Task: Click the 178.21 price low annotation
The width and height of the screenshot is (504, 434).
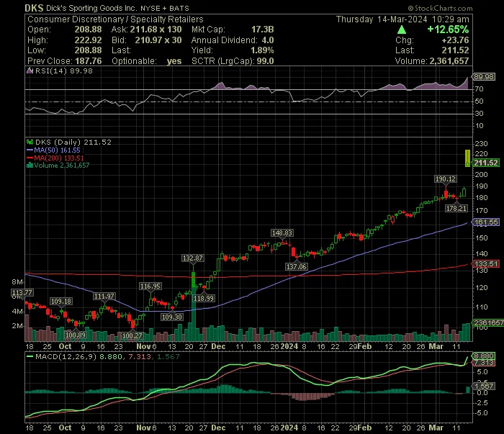Action: pos(456,209)
